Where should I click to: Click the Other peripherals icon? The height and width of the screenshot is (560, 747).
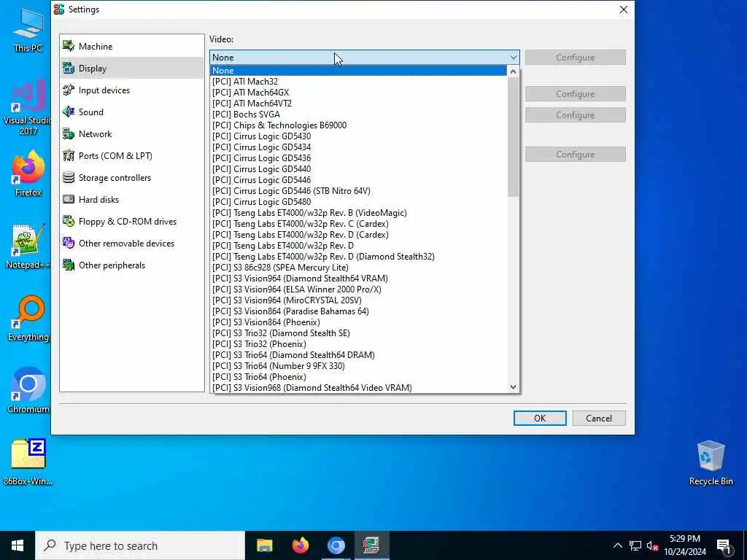click(69, 265)
